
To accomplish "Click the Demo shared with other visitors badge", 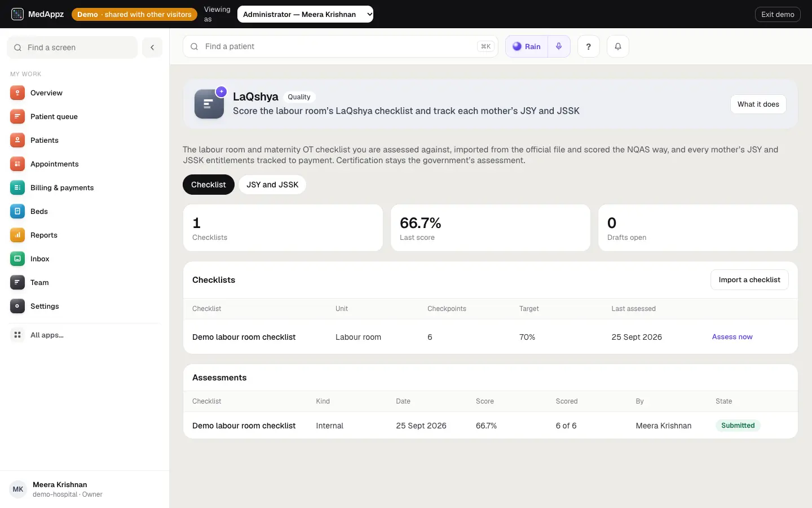I will tap(134, 14).
